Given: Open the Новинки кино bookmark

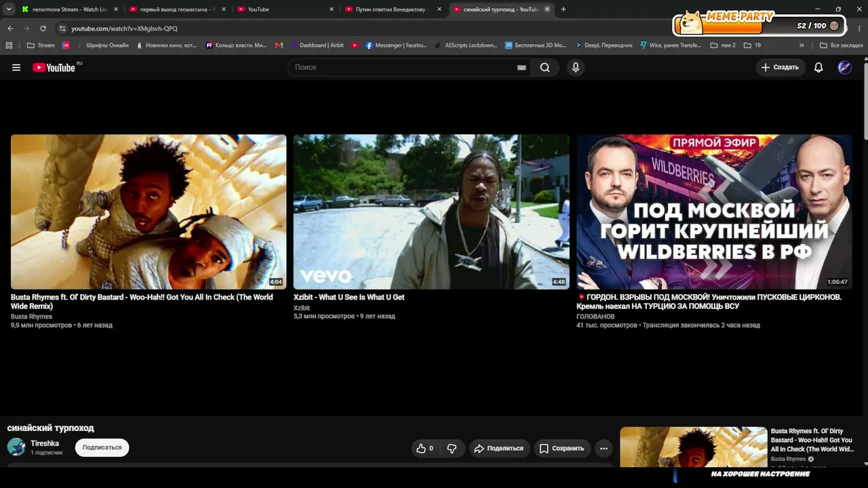Looking at the screenshot, I should pos(166,45).
